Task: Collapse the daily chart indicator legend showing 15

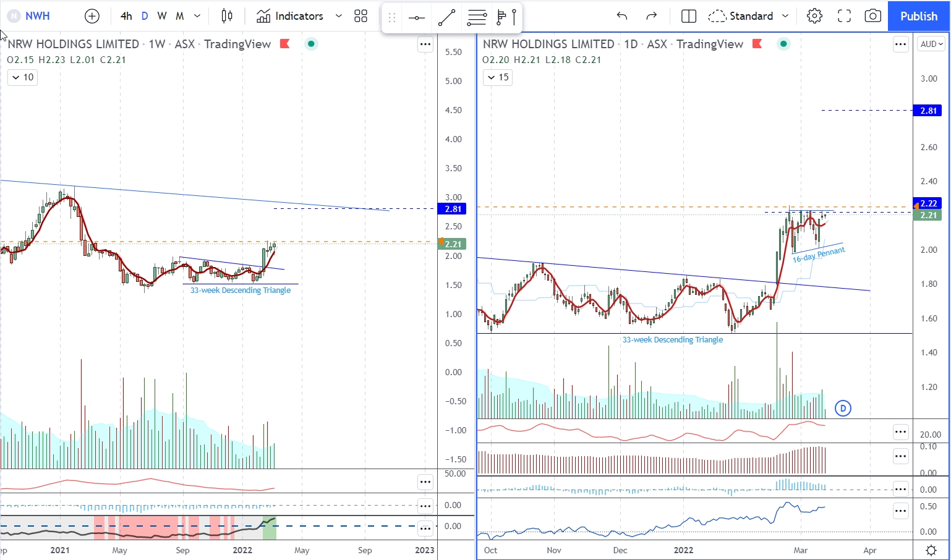Action: tap(498, 77)
